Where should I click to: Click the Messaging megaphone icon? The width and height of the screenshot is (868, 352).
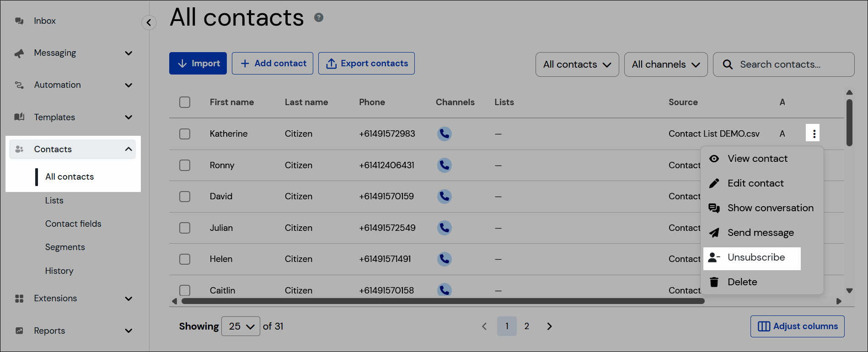(19, 53)
